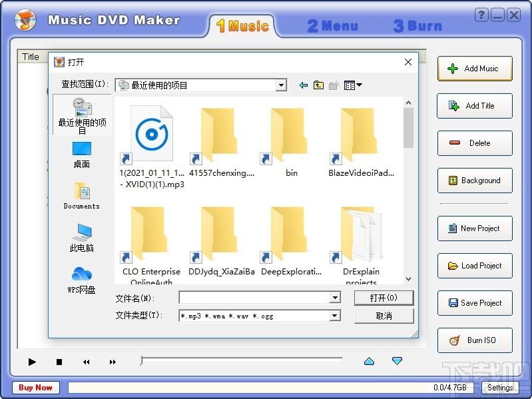The width and height of the screenshot is (532, 399).
Task: Switch to the 3 Burn tab
Action: (417, 26)
